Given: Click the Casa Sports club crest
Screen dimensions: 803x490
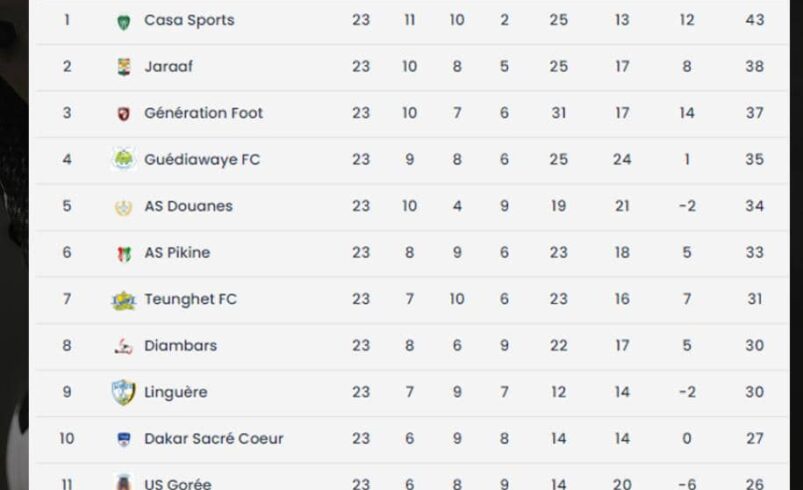Looking at the screenshot, I should pos(123,22).
